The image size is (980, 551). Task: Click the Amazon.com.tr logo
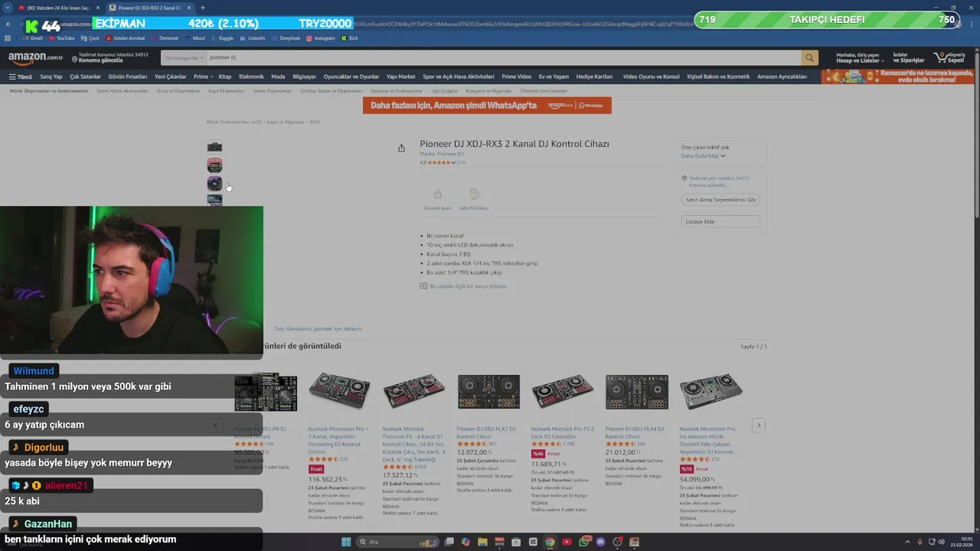click(36, 57)
